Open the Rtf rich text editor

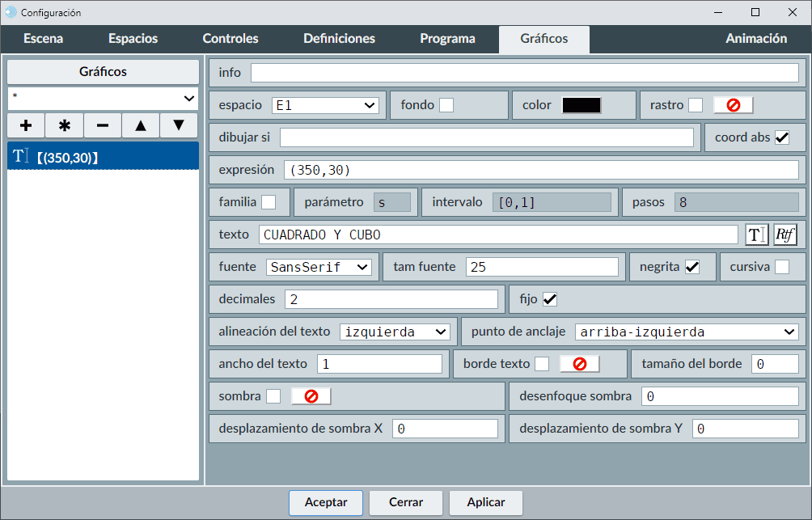(785, 235)
